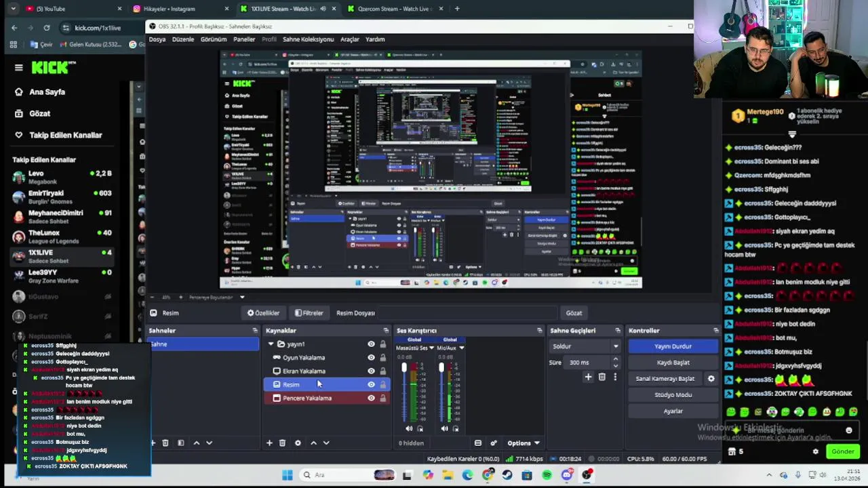
Task: Start recording with Kaydı Başlat
Action: pyautogui.click(x=673, y=363)
